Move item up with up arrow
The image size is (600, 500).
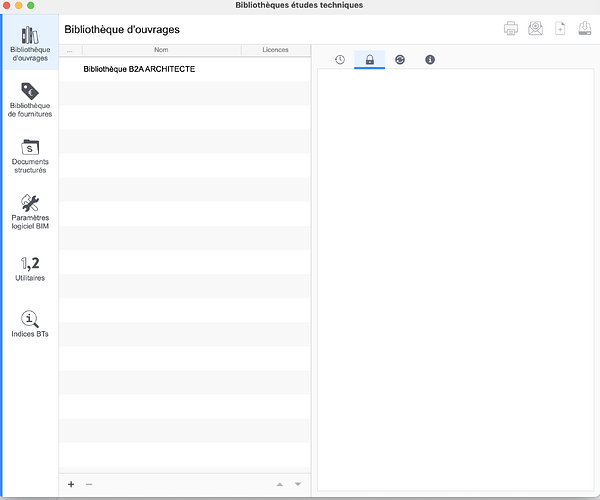[279, 484]
